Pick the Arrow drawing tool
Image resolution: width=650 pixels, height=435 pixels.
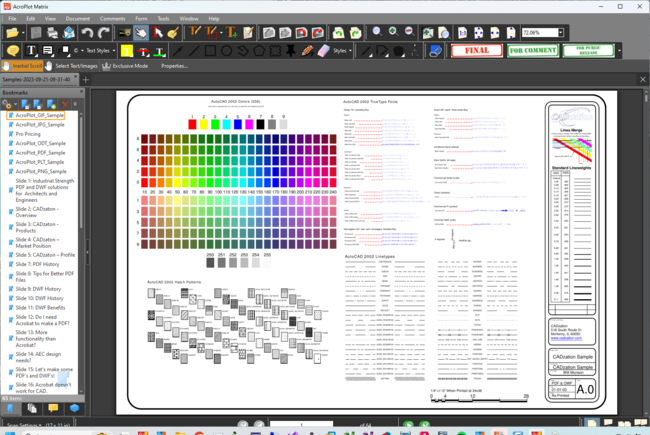[x=178, y=51]
